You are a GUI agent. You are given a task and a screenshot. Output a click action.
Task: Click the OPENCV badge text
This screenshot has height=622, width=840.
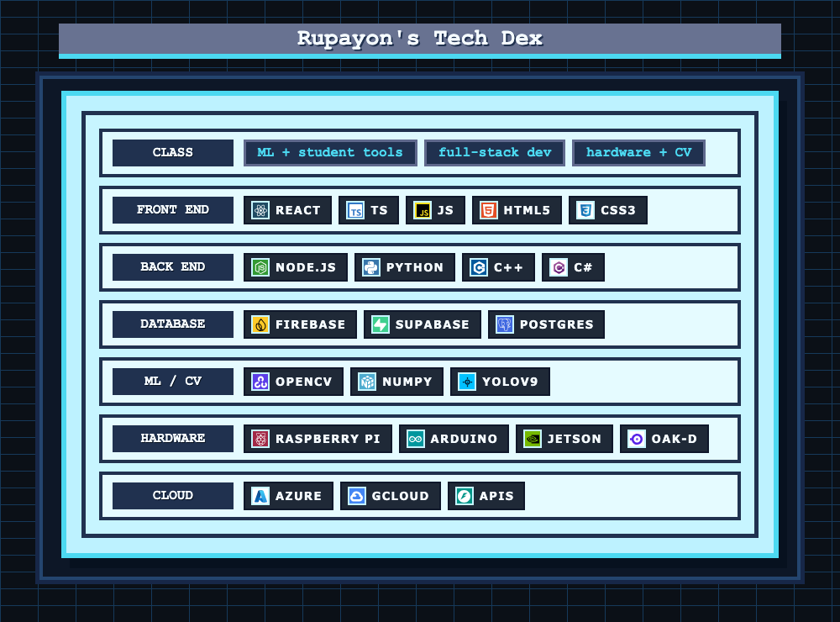coord(304,382)
